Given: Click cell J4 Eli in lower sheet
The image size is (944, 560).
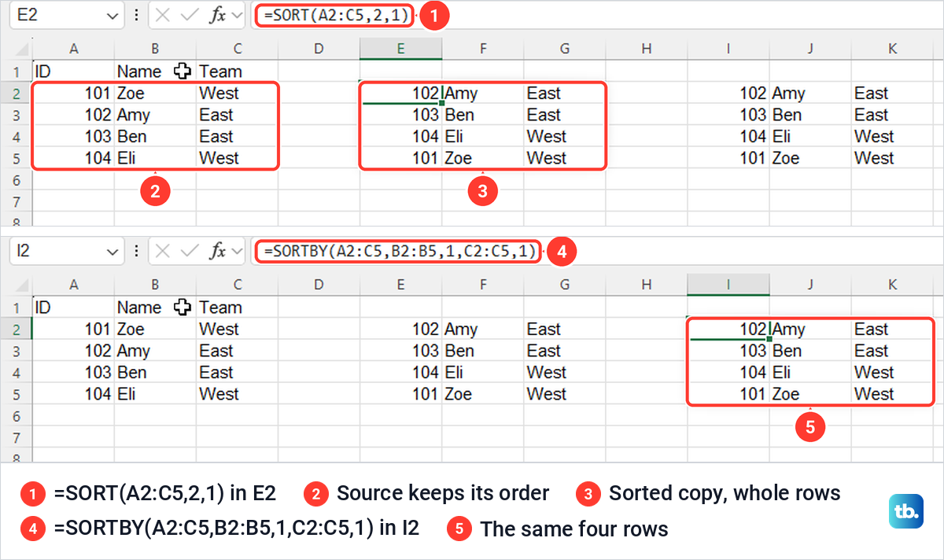Looking at the screenshot, I should pos(809,373).
